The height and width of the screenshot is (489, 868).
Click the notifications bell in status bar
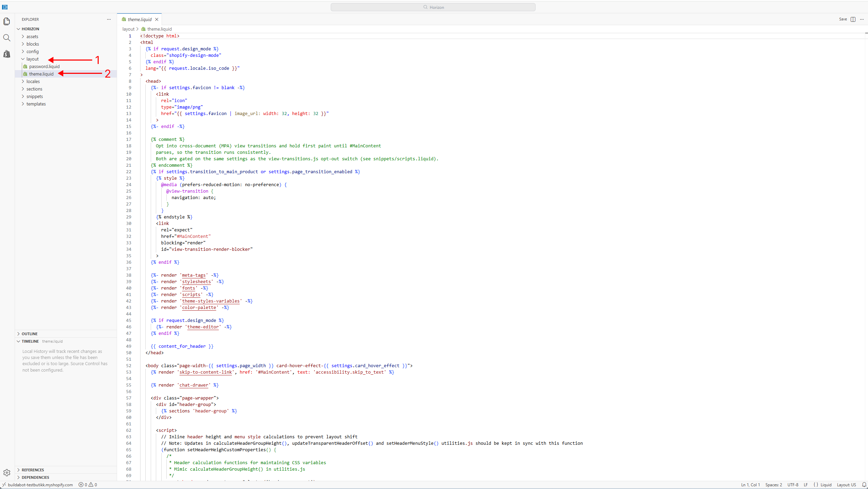[x=864, y=485]
